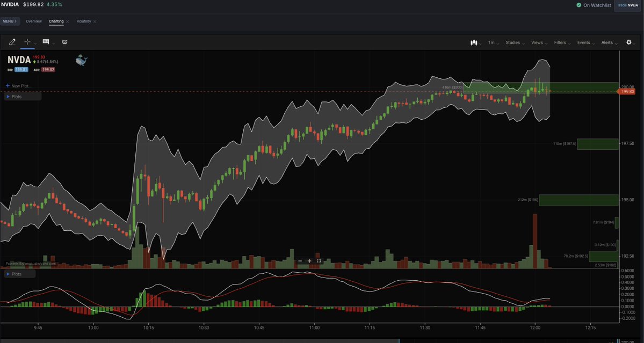Zoom out with the minus icon
Screen dimensions: 644x343
[x=300, y=261]
